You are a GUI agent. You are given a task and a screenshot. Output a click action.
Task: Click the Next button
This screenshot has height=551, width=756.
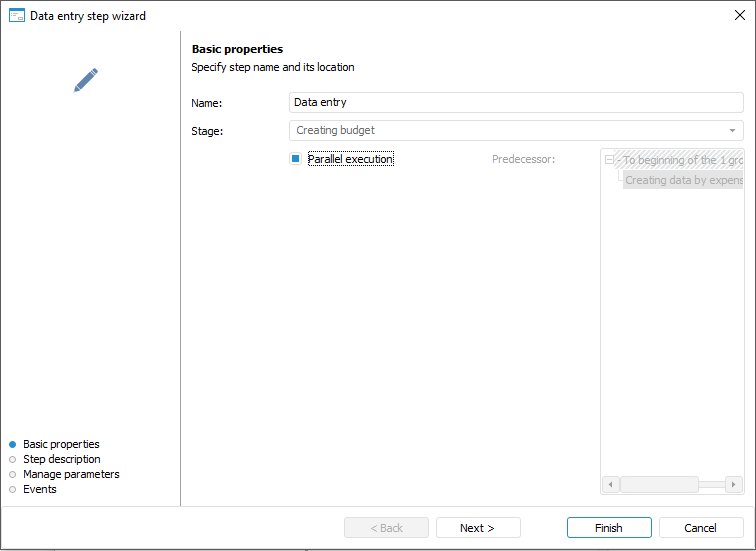478,528
